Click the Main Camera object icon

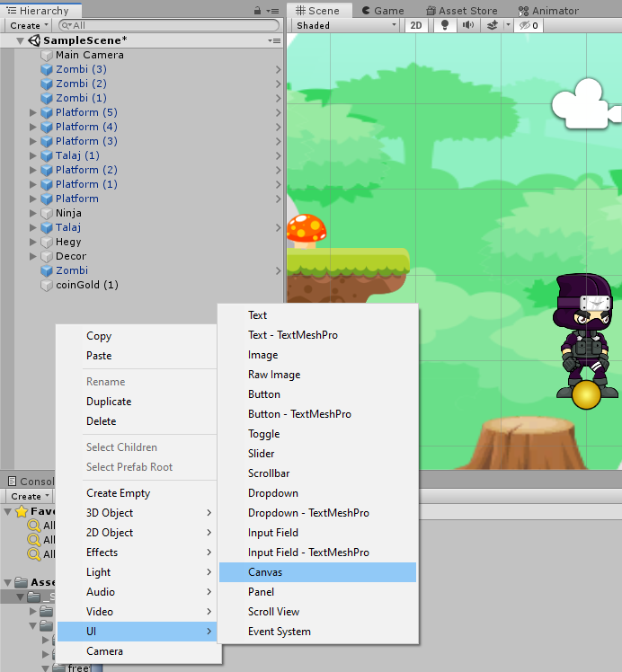(47, 55)
